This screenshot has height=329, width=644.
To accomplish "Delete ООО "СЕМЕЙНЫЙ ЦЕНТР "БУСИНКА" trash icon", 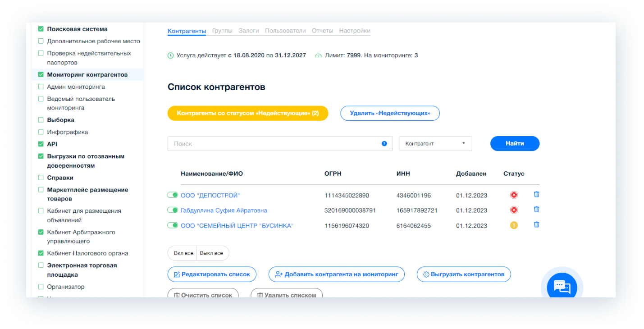I will [x=536, y=225].
